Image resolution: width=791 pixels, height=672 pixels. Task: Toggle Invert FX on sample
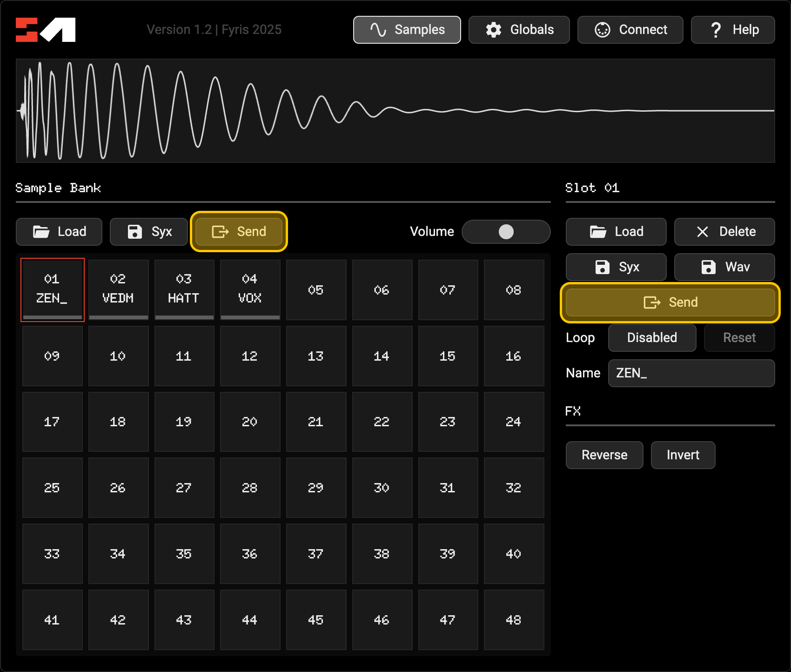click(x=683, y=455)
